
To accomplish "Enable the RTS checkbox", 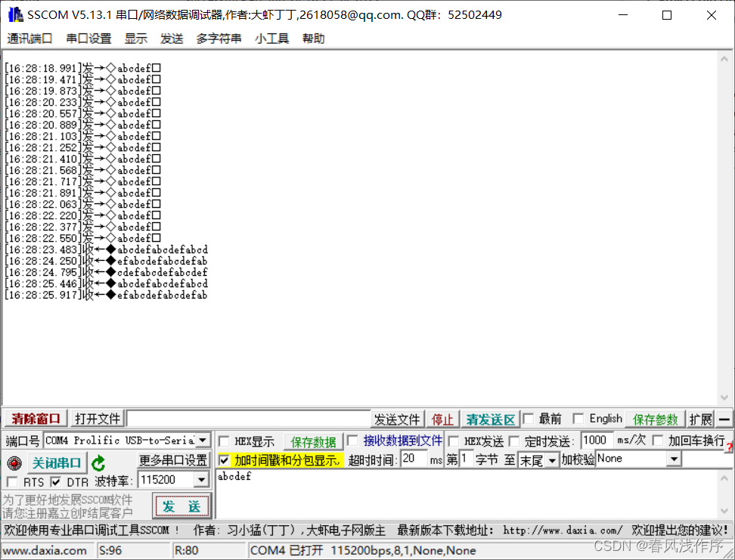I will tap(11, 482).
